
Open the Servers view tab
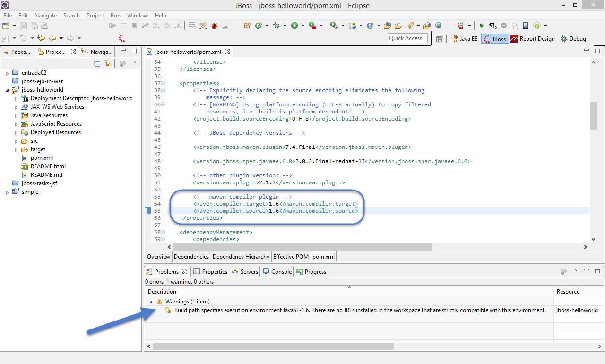[x=245, y=272]
